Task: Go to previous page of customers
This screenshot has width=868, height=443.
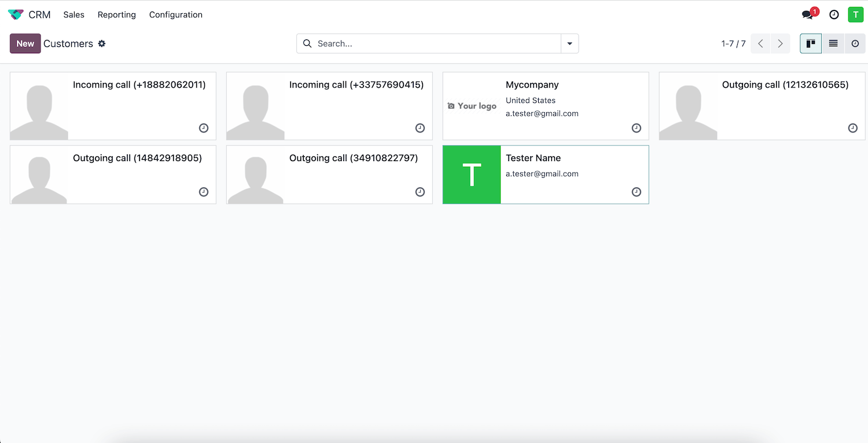Action: pyautogui.click(x=760, y=43)
